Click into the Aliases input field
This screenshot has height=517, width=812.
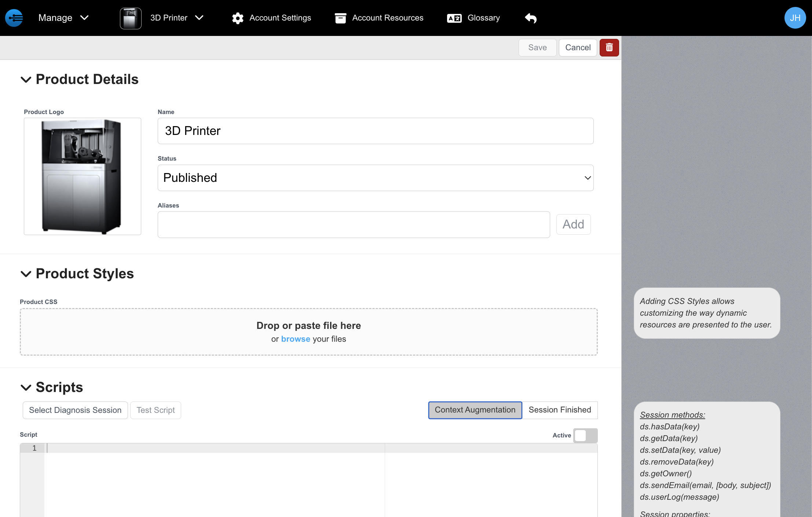click(354, 224)
